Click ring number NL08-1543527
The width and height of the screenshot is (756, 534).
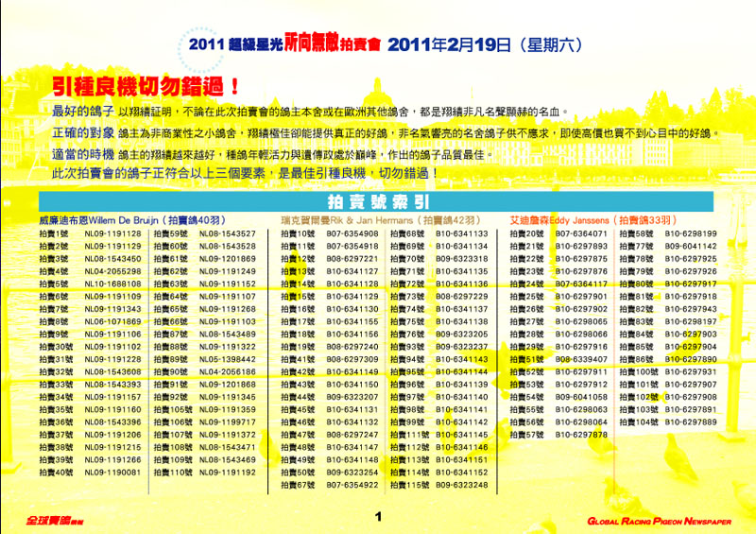pyautogui.click(x=228, y=233)
